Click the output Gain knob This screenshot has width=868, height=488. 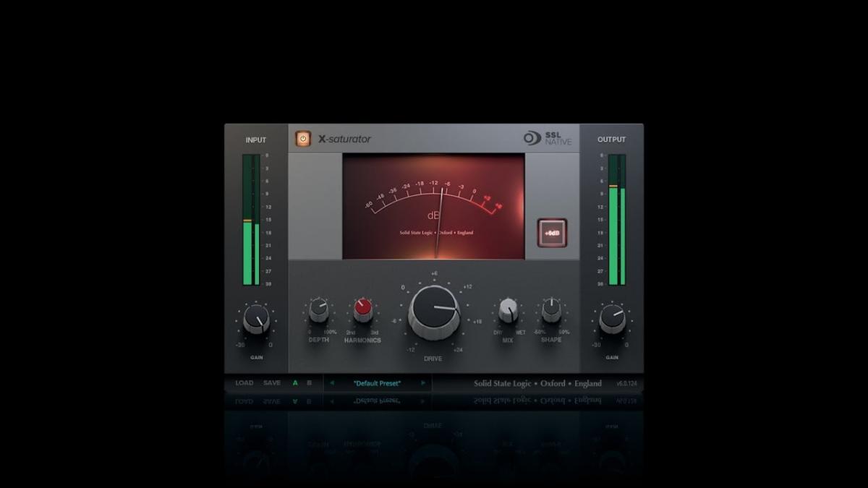pos(612,320)
